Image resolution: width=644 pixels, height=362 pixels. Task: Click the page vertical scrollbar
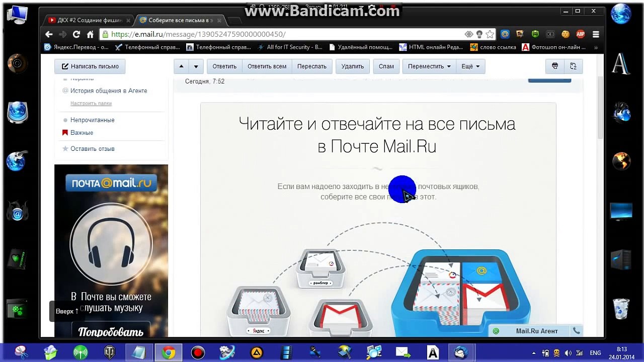pos(600,108)
